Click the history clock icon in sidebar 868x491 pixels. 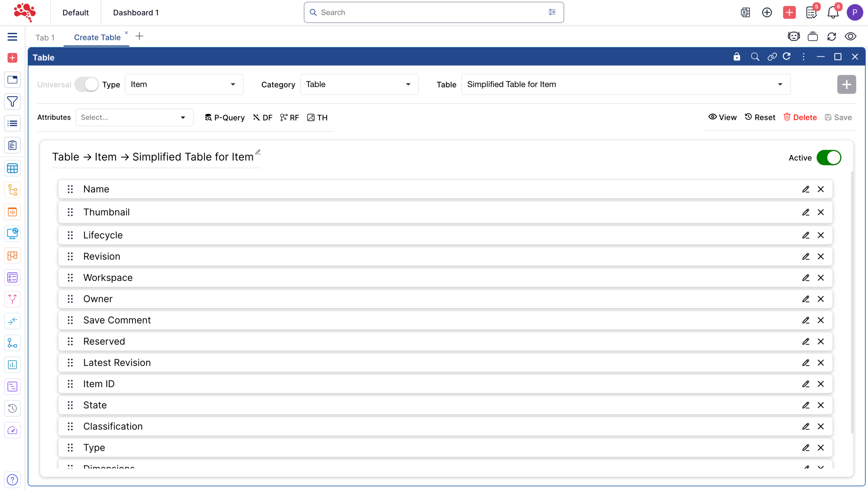pos(13,409)
